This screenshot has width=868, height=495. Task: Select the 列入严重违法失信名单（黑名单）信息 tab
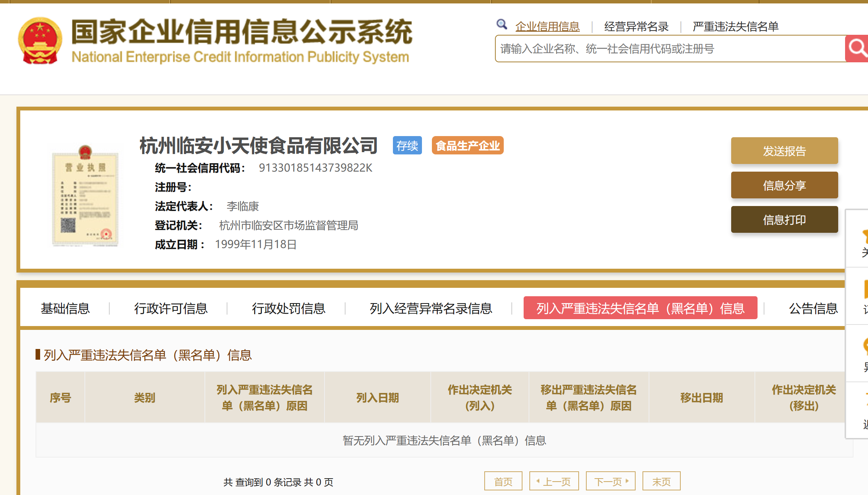click(x=640, y=308)
